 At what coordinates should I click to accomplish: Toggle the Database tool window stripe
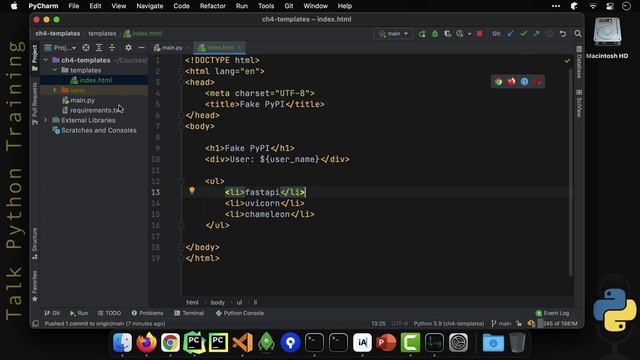579,62
